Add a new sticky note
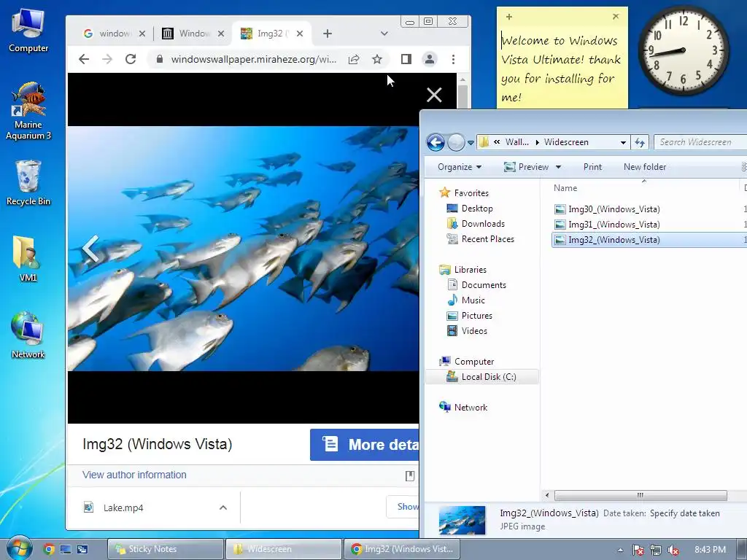This screenshot has height=560, width=747. click(x=508, y=17)
